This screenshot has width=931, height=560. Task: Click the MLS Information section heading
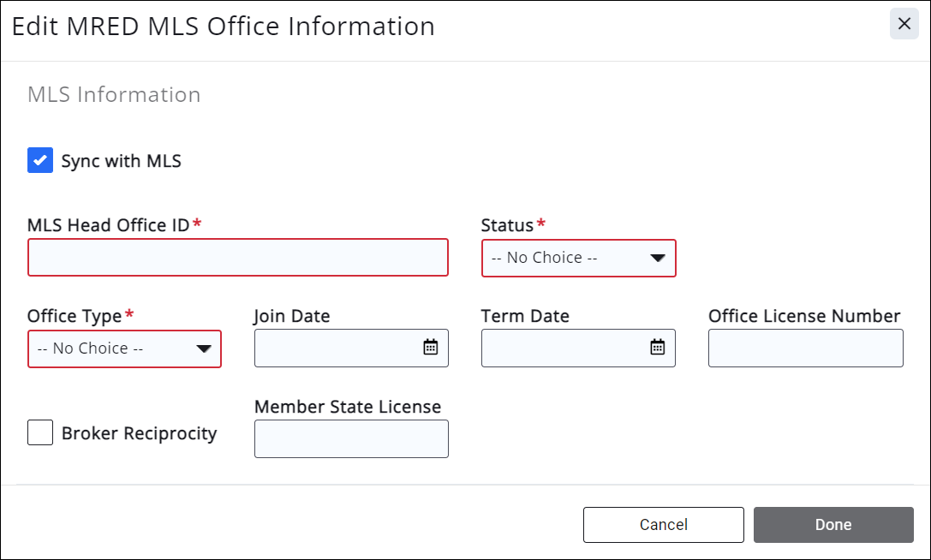point(114,94)
